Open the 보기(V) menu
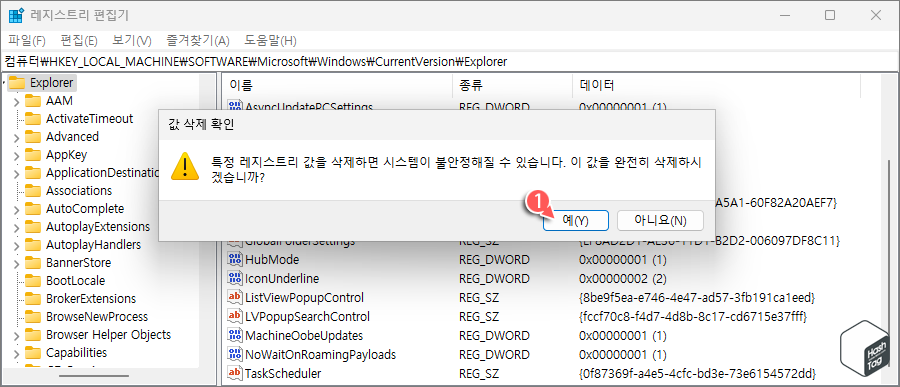The width and height of the screenshot is (900, 387). 131,41
